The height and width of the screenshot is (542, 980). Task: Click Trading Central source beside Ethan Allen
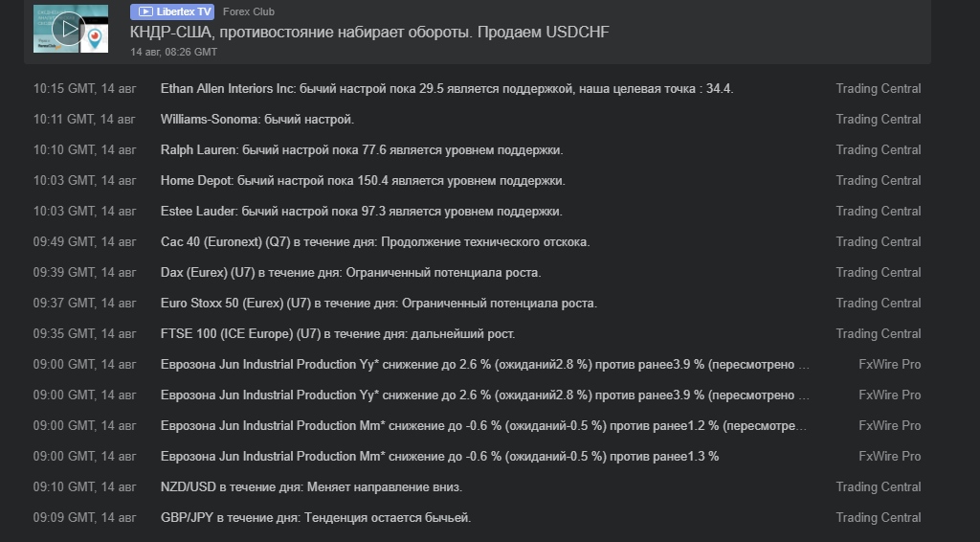(x=878, y=88)
